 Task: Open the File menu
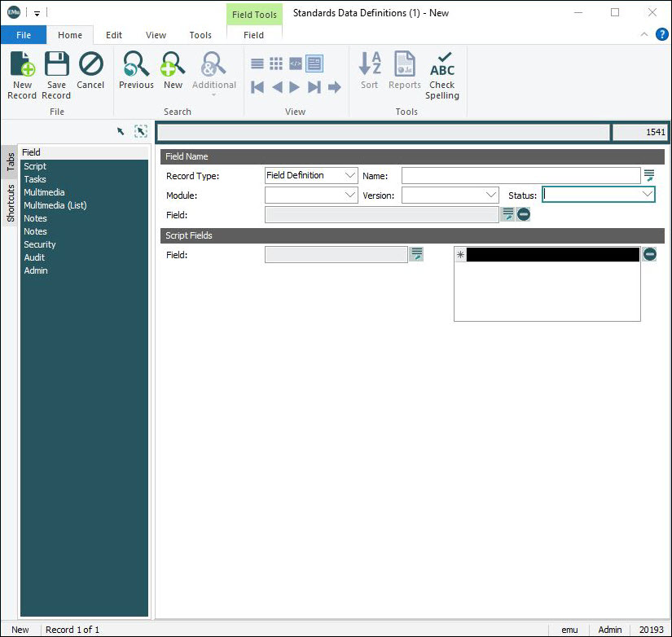(x=23, y=35)
